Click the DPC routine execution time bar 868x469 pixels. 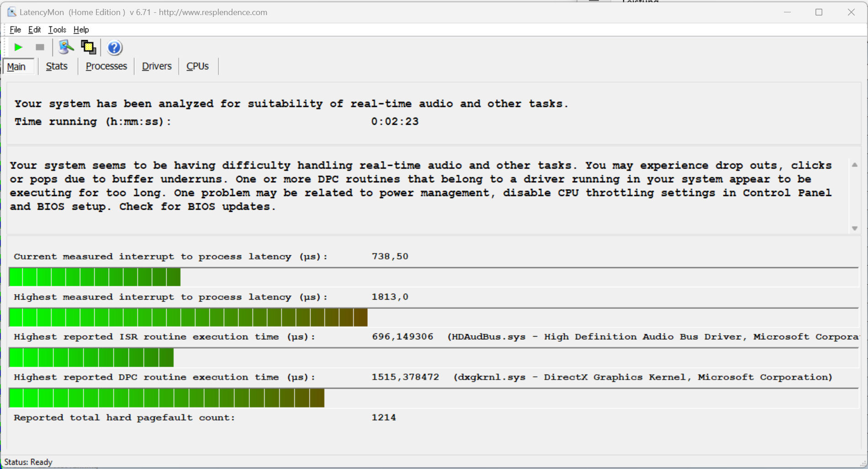434,398
